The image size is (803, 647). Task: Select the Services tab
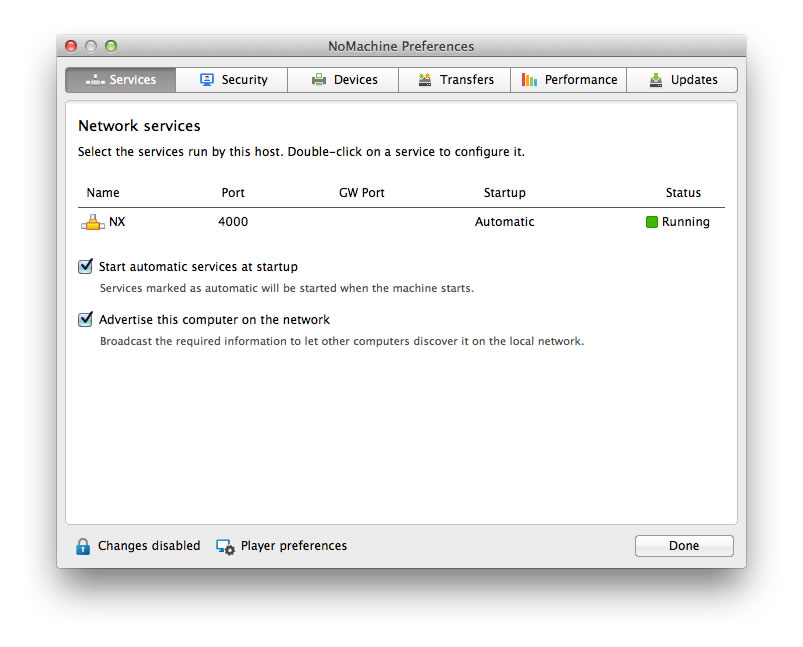(x=121, y=80)
